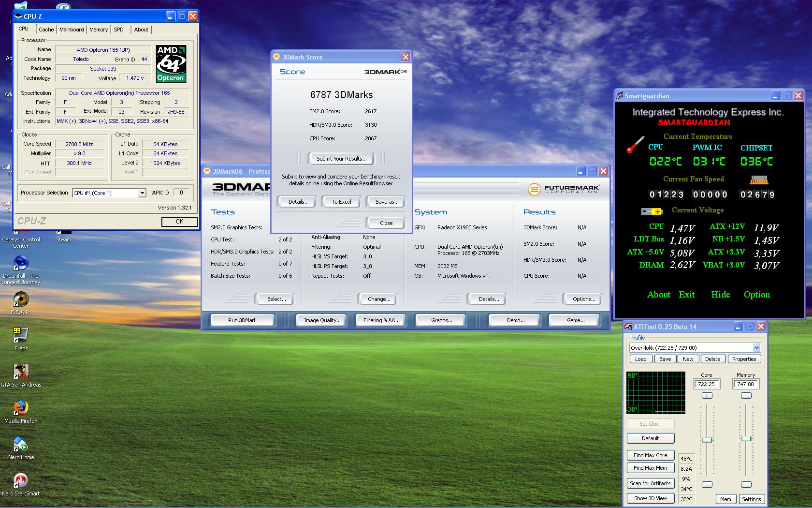This screenshot has width=812, height=508.
Task: Click the Smartguardian title bar icon
Action: [x=620, y=96]
